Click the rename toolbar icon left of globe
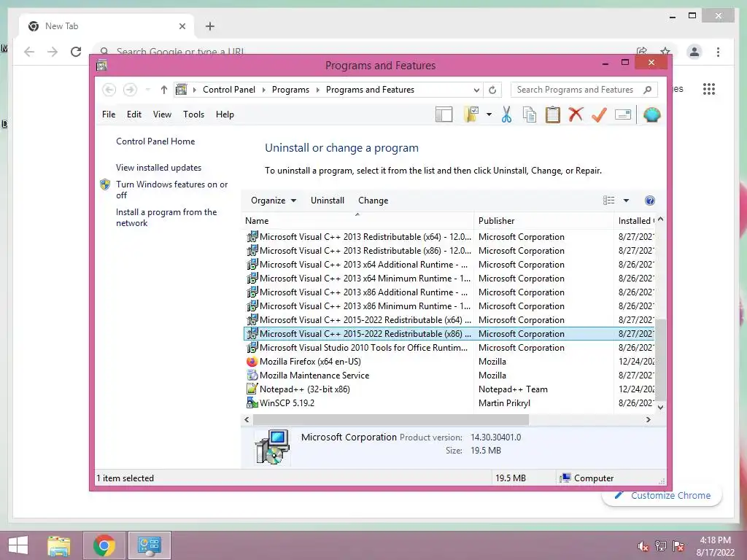This screenshot has width=747, height=560. (x=623, y=114)
